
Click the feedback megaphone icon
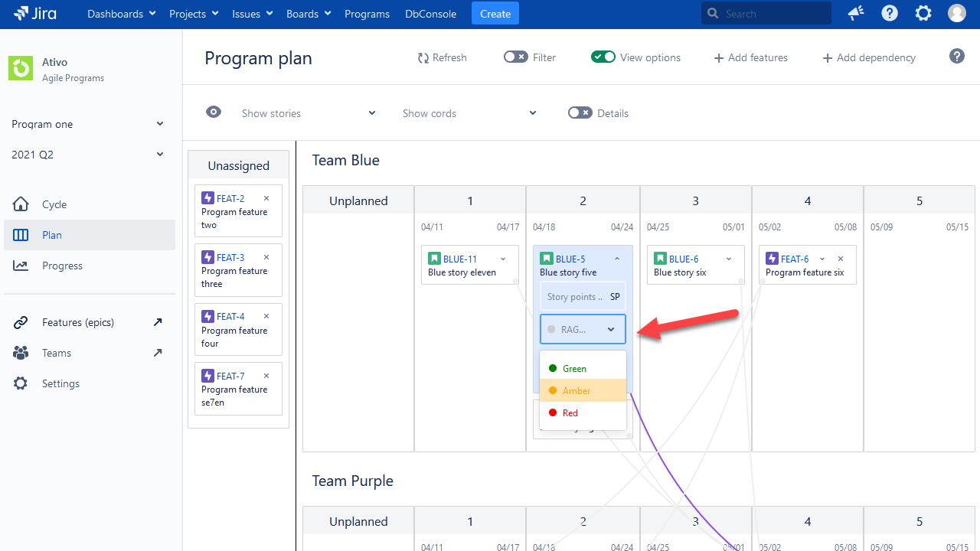(x=855, y=13)
